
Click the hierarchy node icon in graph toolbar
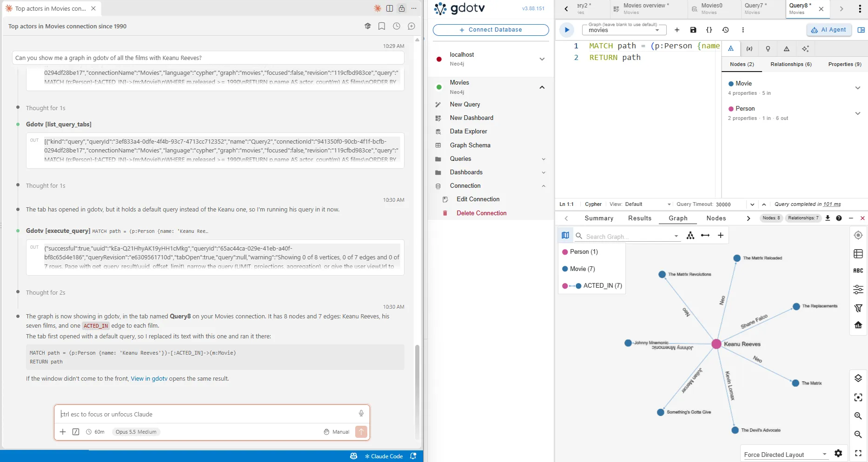(x=690, y=235)
